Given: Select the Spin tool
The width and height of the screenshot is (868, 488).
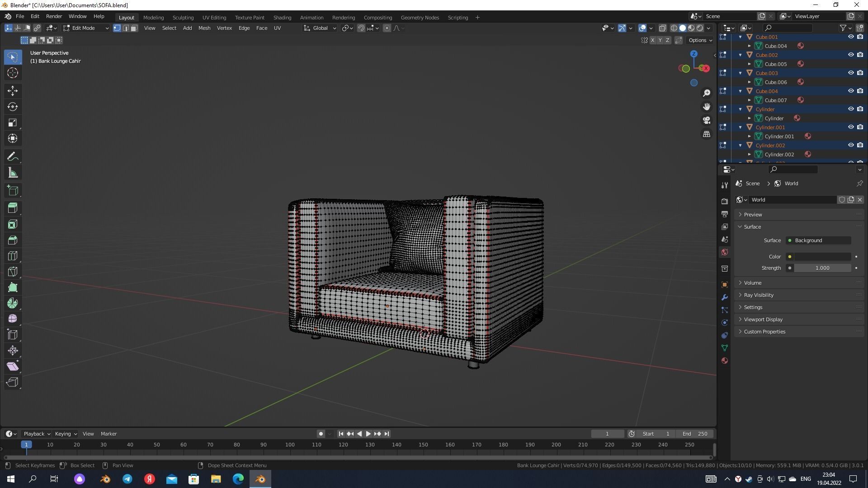Looking at the screenshot, I should point(13,303).
